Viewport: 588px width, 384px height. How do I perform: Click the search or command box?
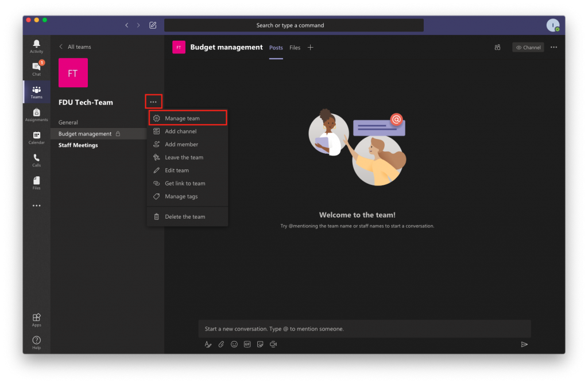[294, 25]
